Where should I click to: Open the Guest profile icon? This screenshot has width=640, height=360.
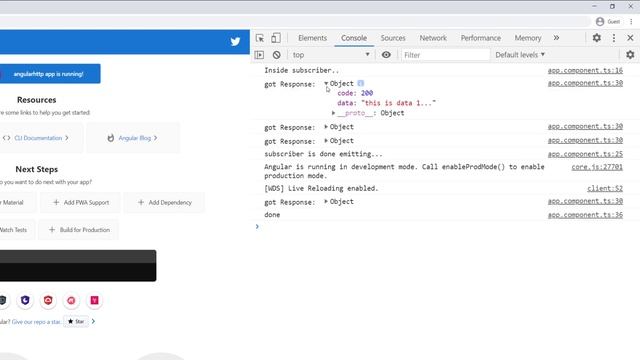point(600,22)
